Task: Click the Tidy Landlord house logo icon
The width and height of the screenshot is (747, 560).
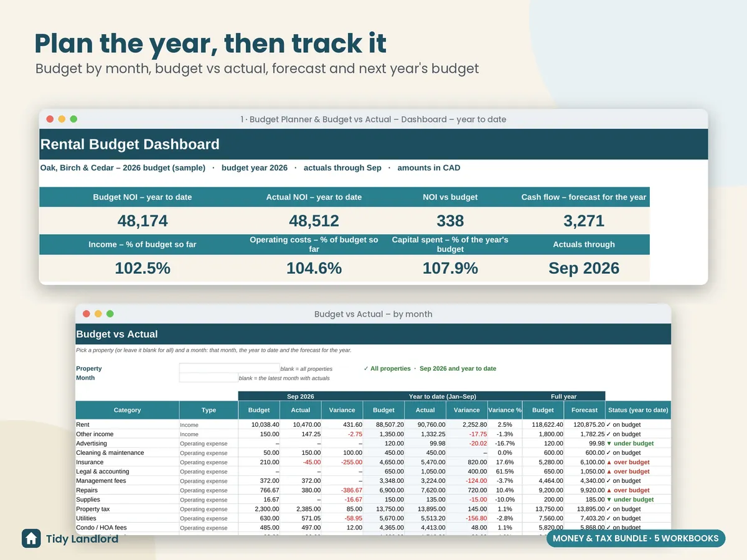Action: pyautogui.click(x=31, y=538)
